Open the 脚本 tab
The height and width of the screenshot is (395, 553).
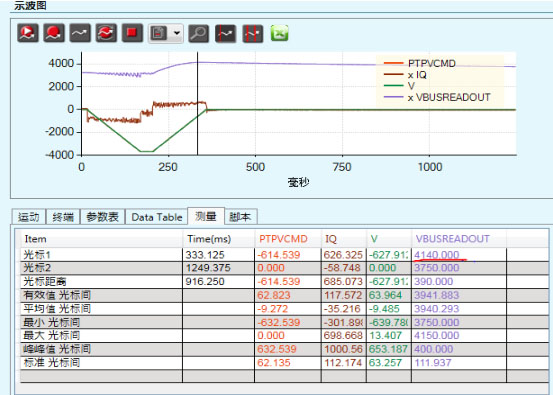[x=241, y=217]
